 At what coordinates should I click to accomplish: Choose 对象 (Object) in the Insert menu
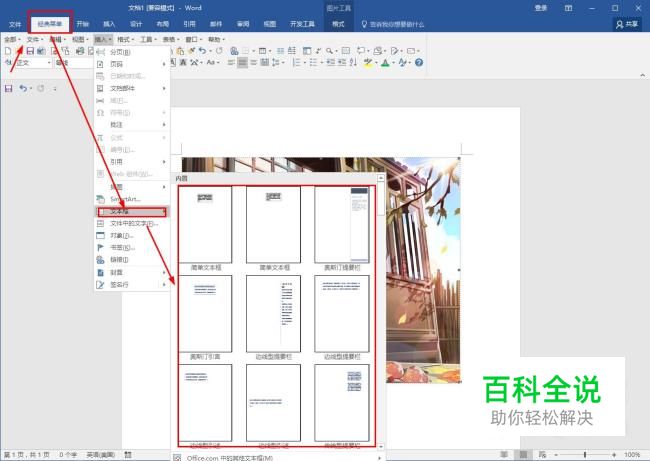click(132, 235)
